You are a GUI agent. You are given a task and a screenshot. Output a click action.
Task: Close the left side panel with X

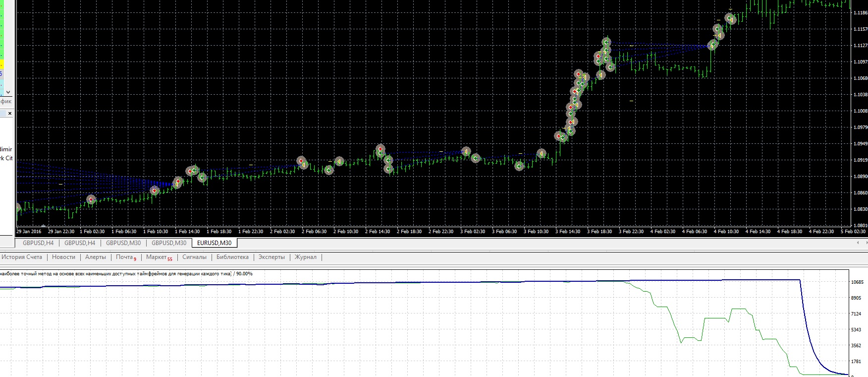click(x=9, y=113)
